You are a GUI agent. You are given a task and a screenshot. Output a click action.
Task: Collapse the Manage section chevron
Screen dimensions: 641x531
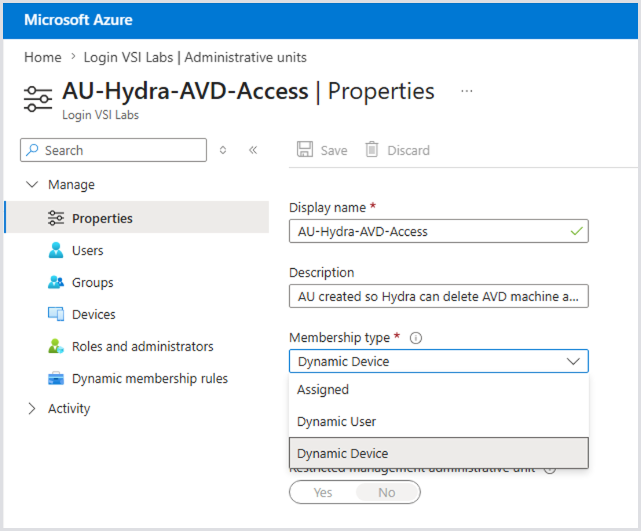pyautogui.click(x=32, y=184)
